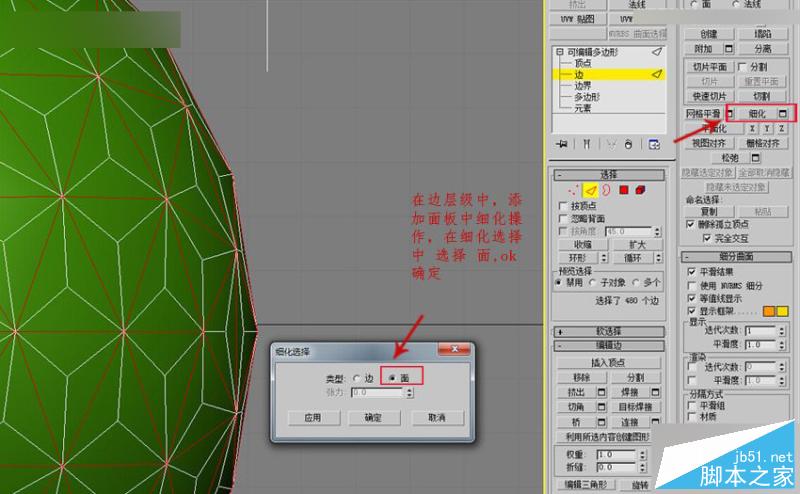Click 折缝 value input field
Viewport: 800px width, 494px height.
pyautogui.click(x=616, y=467)
